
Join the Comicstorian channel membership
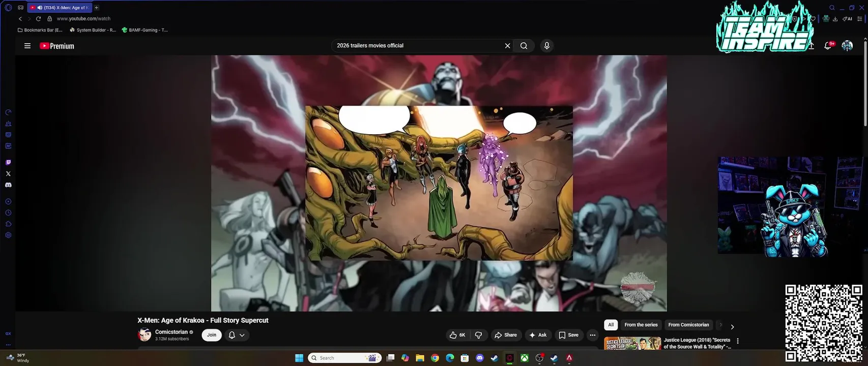[212, 335]
